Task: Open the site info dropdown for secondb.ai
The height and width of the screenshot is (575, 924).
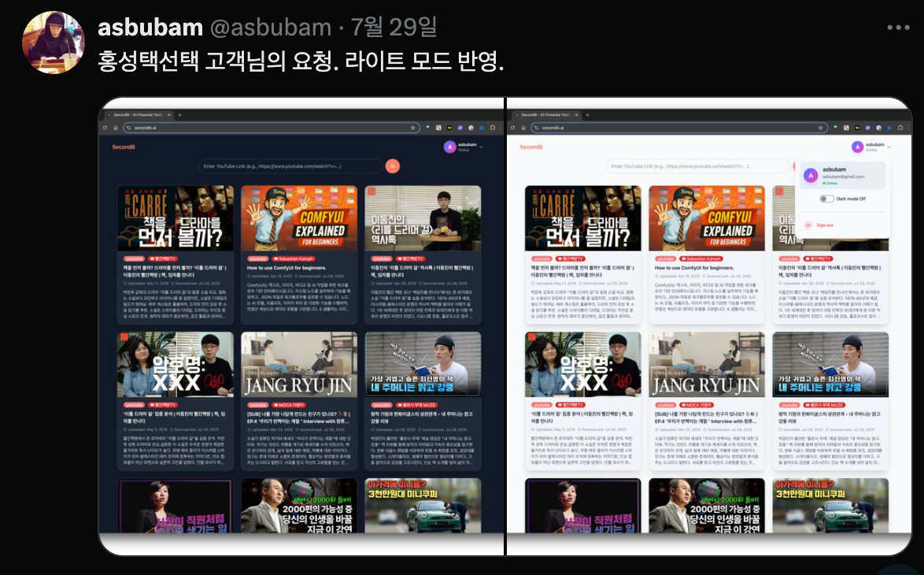Action: pyautogui.click(x=128, y=128)
